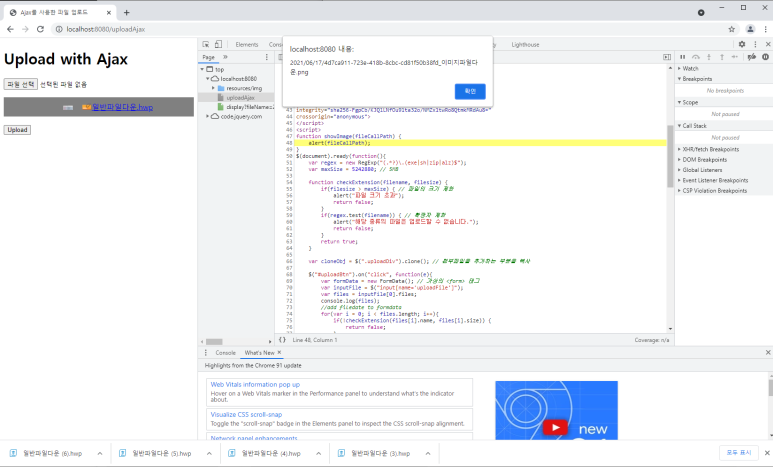Switch to the Console drawer tab

point(225,353)
